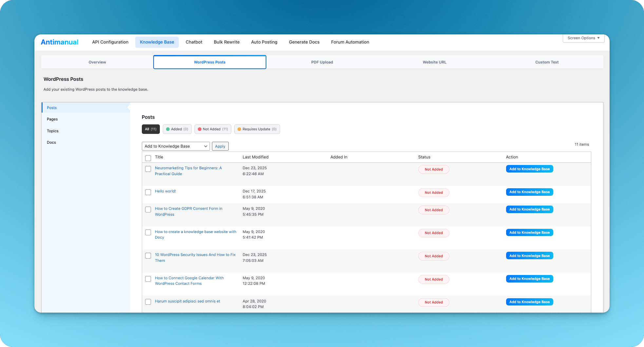This screenshot has height=347, width=644.
Task: Select the Neuromarketing Tips post checkbox
Action: coord(148,169)
